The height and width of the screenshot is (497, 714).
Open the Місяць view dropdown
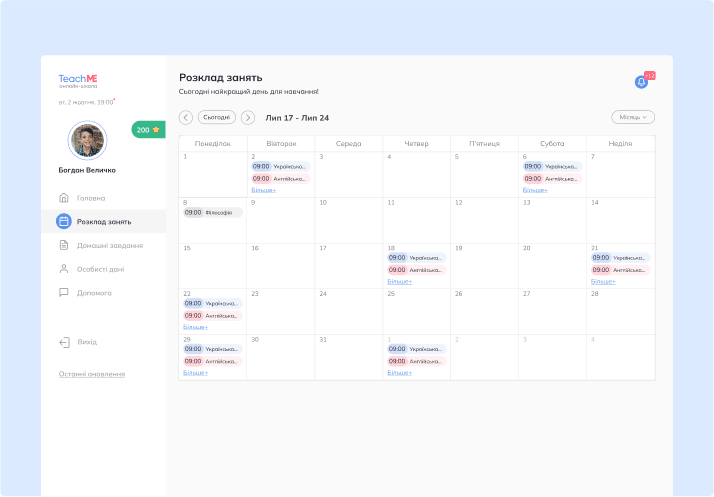[x=632, y=117]
